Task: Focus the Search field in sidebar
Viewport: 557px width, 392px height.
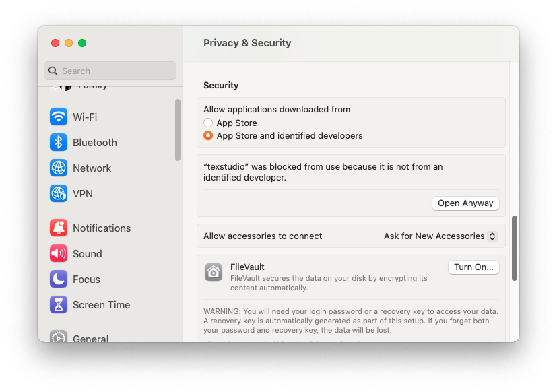Action: coord(110,71)
